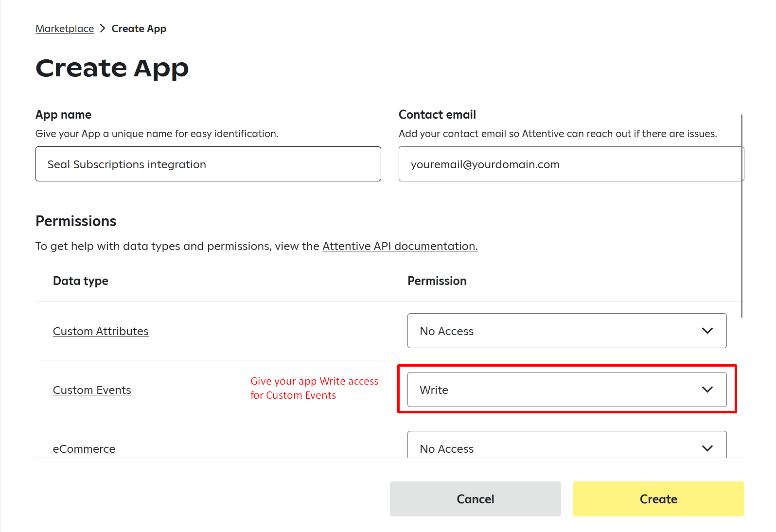This screenshot has width=776, height=532.
Task: Expand the Custom Attributes permission dropdown
Action: pos(567,331)
